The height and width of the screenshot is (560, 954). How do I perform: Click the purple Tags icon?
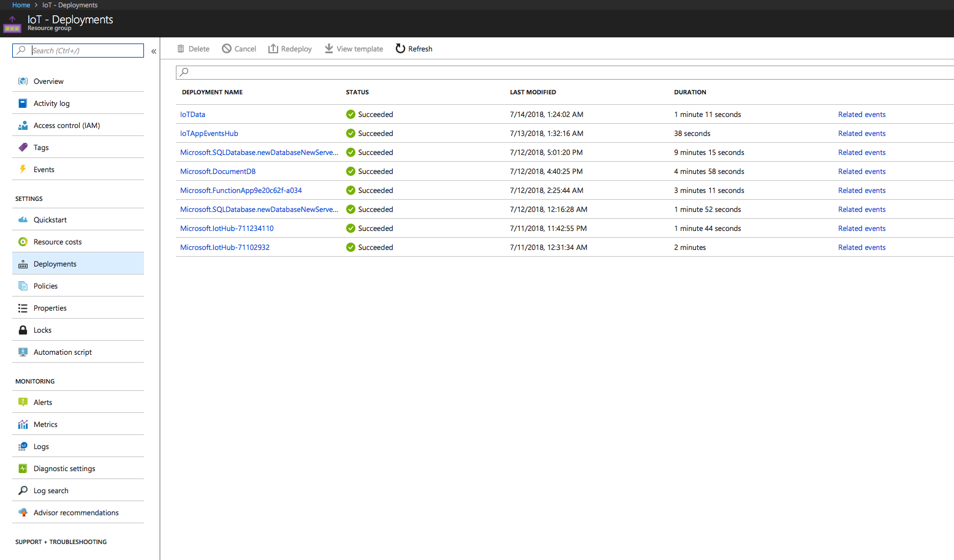pos(23,148)
